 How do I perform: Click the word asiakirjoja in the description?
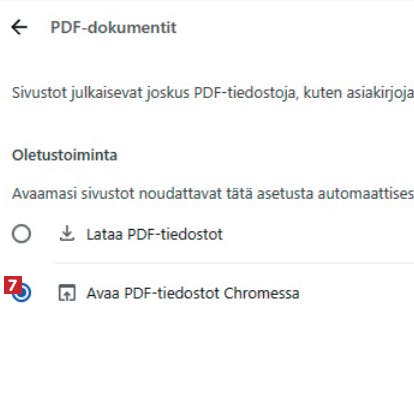coord(380,93)
